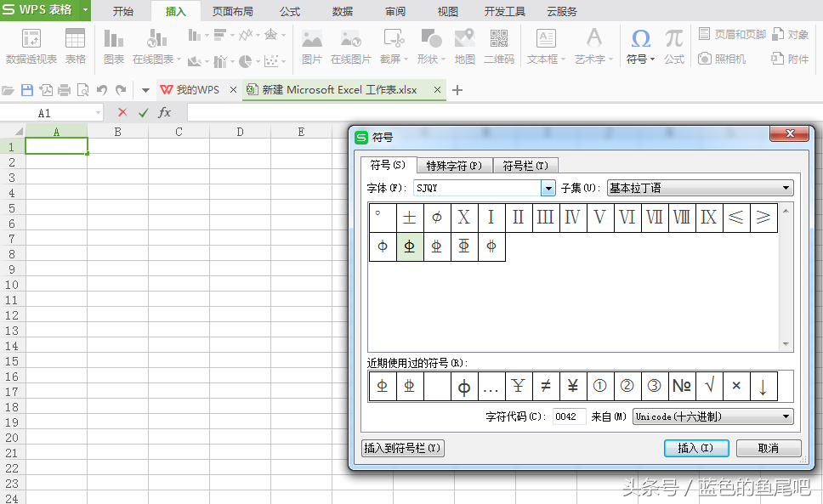Click the fx insert function icon
The width and height of the screenshot is (823, 504).
[165, 112]
